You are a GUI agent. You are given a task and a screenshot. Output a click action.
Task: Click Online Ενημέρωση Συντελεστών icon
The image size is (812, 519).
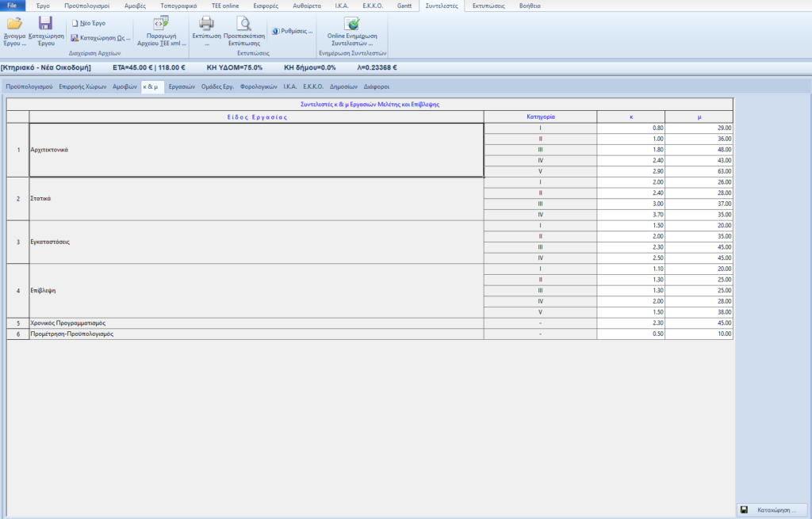click(x=352, y=24)
